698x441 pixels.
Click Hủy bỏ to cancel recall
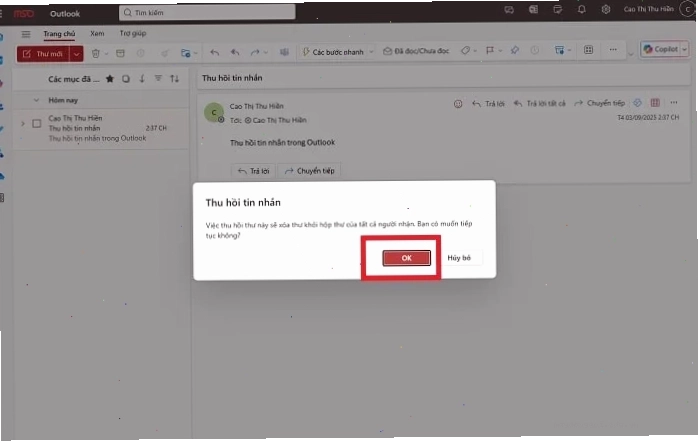point(459,258)
